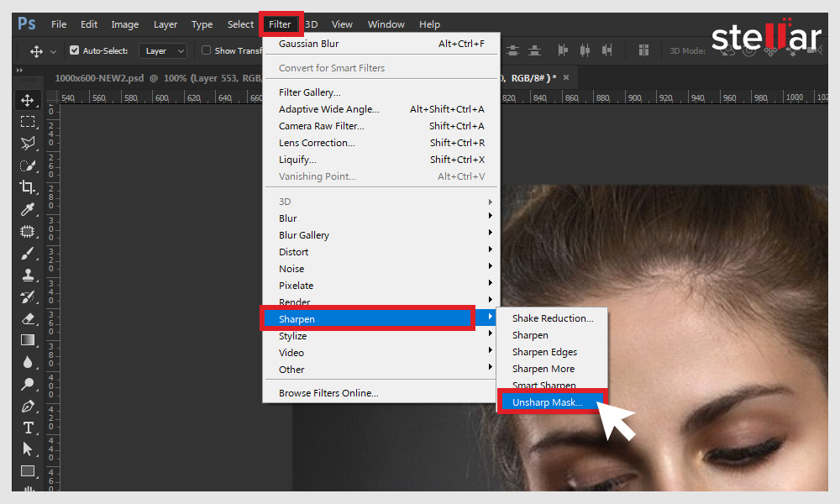Open the Window menu

tap(386, 24)
